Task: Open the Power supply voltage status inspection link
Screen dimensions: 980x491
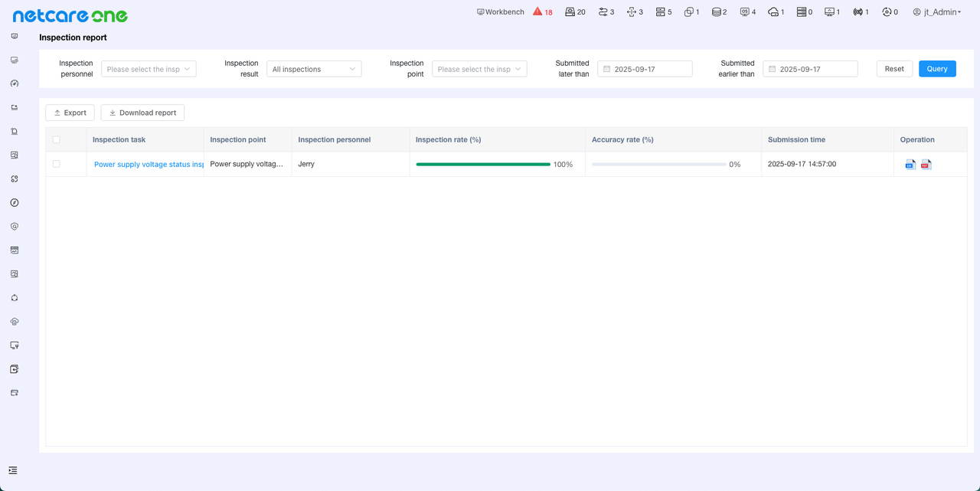Action: point(149,164)
